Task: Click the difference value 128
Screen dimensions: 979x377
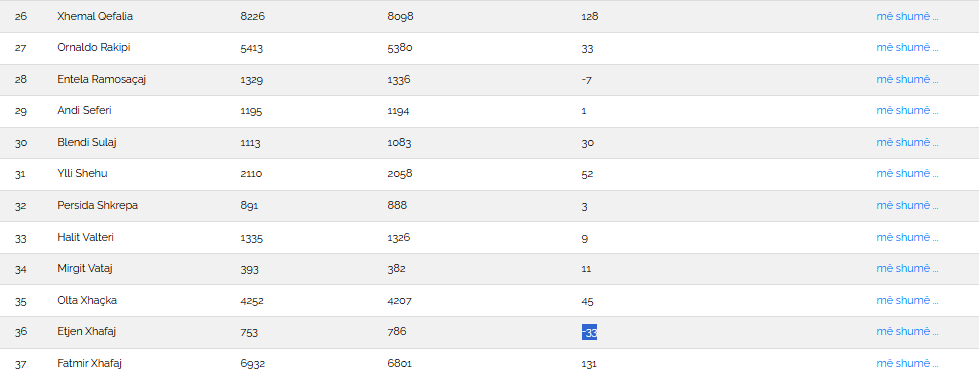Action: click(x=589, y=17)
